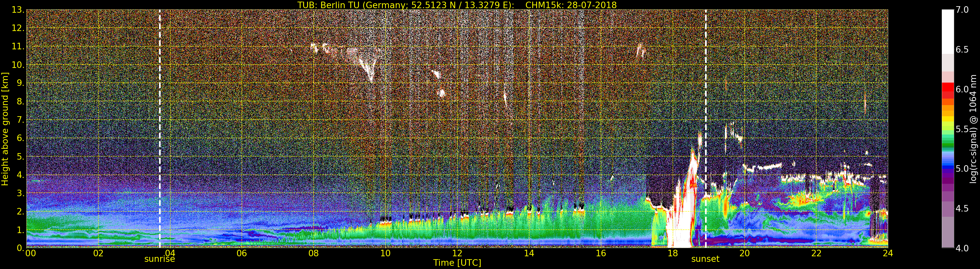Click the Time [UTC] axis label
This screenshot has width=980, height=269.
tap(457, 263)
